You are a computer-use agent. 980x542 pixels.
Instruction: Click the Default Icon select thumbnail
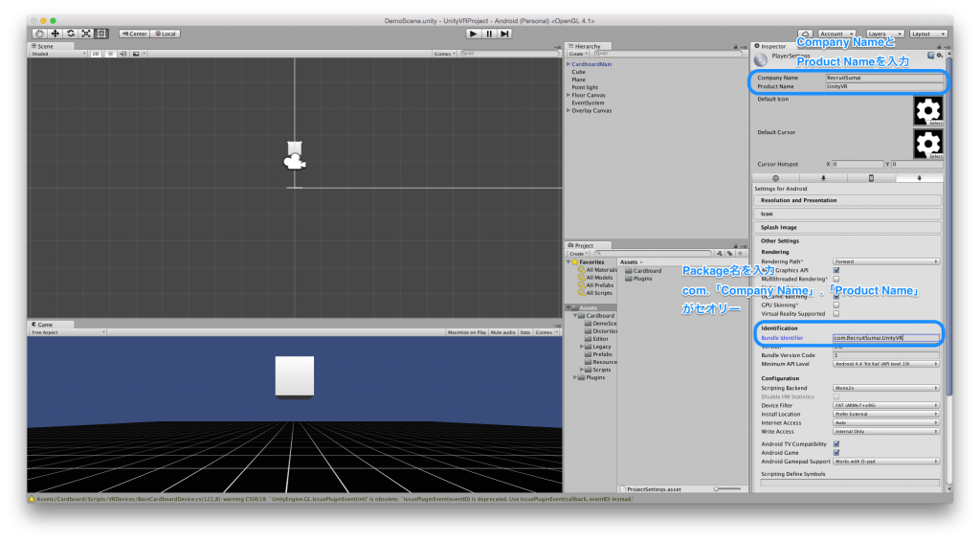click(928, 111)
